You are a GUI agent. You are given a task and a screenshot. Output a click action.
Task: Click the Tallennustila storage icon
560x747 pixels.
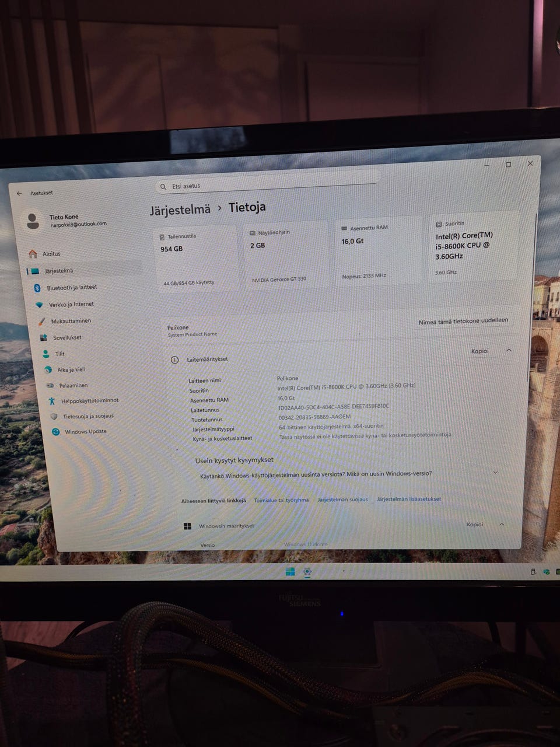pyautogui.click(x=162, y=238)
